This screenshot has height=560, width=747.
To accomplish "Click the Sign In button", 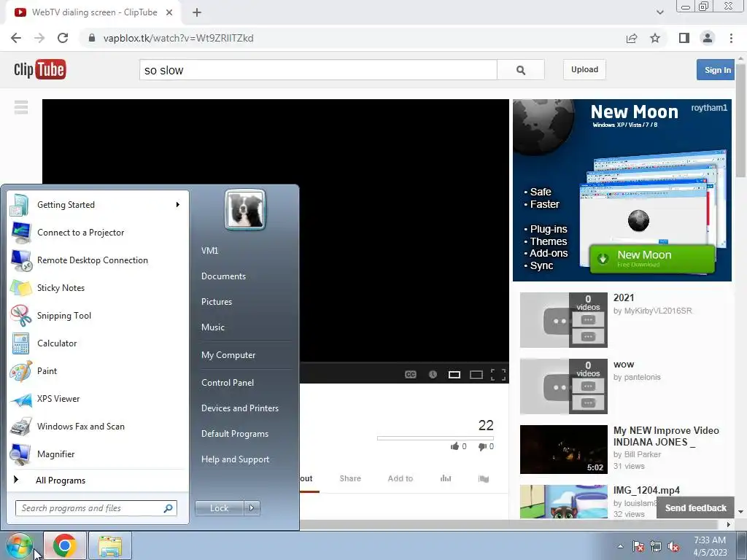I will [716, 69].
